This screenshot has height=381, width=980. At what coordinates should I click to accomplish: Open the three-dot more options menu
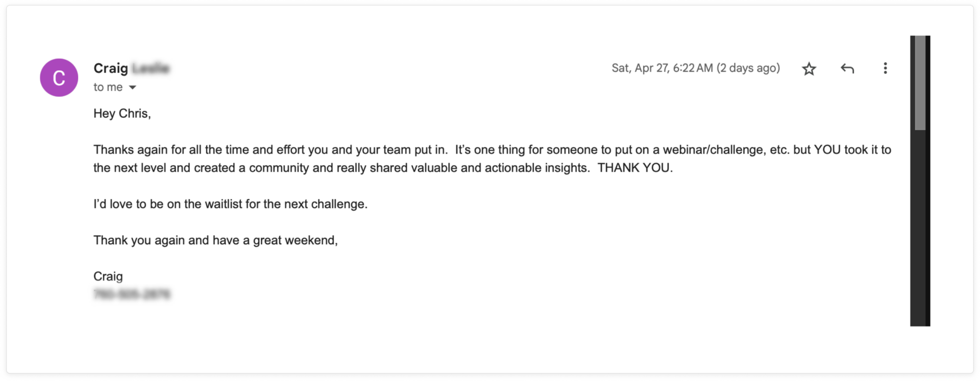click(885, 68)
